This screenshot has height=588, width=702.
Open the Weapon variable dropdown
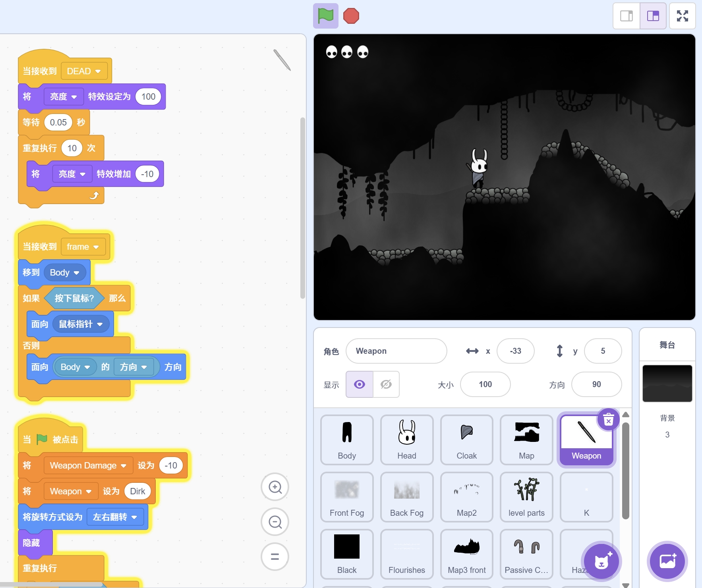coord(71,491)
